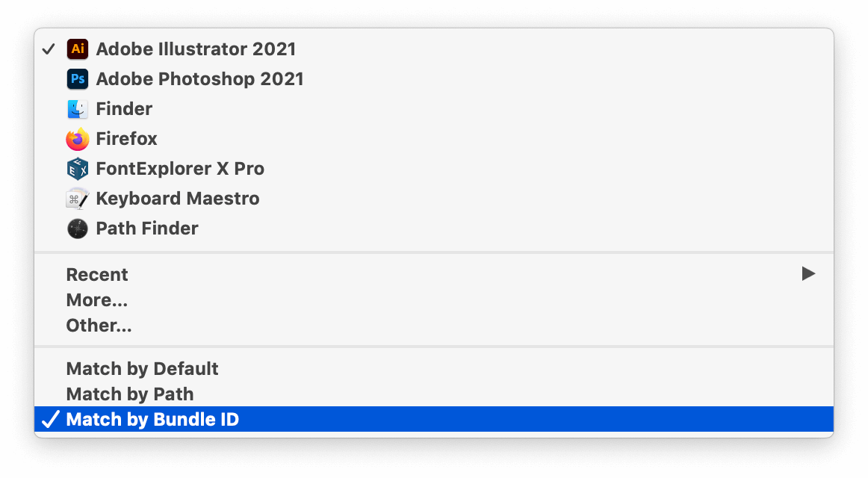This screenshot has width=868, height=478.
Task: Choose Firefox from the application menu
Action: [434, 139]
